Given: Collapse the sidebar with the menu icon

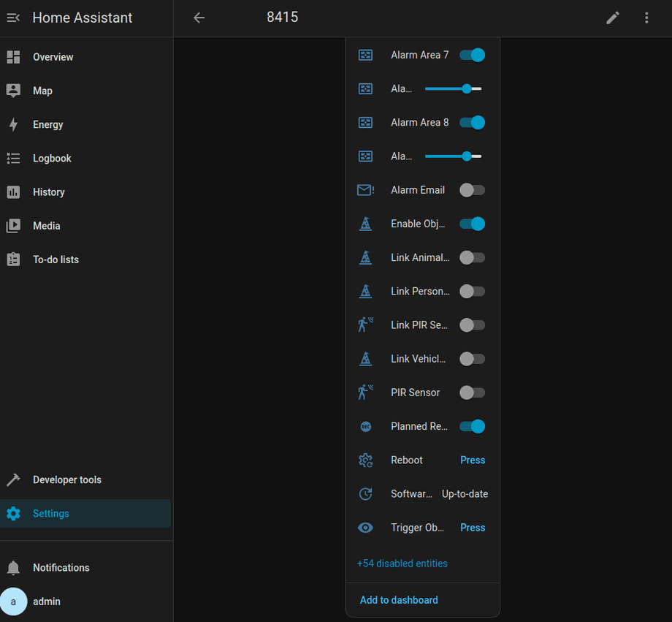Looking at the screenshot, I should point(13,18).
